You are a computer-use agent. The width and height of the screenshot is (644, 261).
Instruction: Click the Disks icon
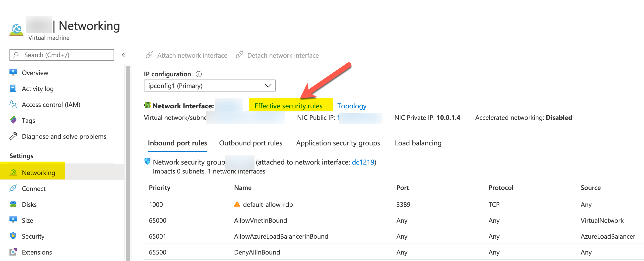13,204
